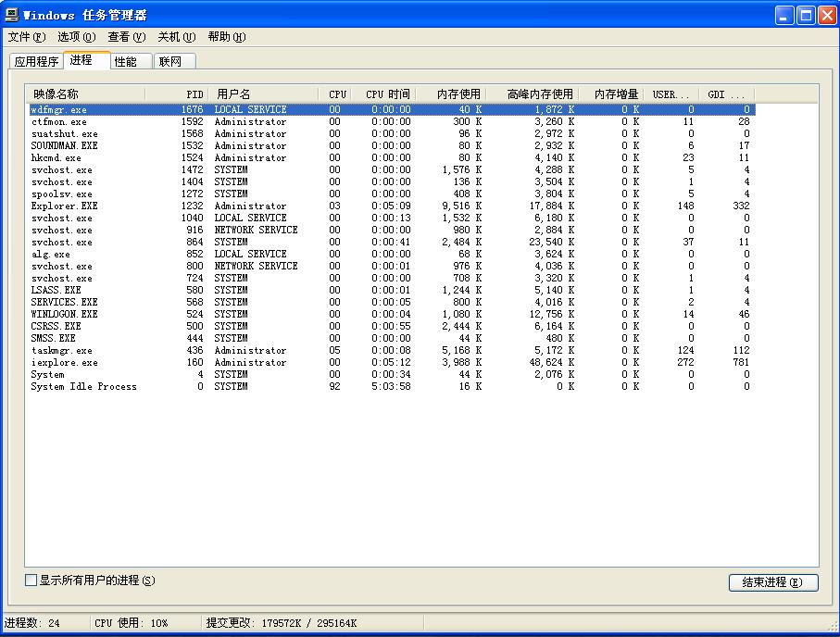Select the SOUNDMAN.EXE process
Image resolution: width=840 pixels, height=637 pixels.
coord(392,145)
